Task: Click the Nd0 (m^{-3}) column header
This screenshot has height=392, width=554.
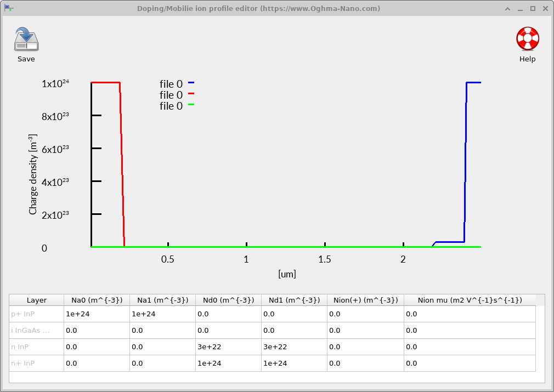Action: click(x=228, y=300)
